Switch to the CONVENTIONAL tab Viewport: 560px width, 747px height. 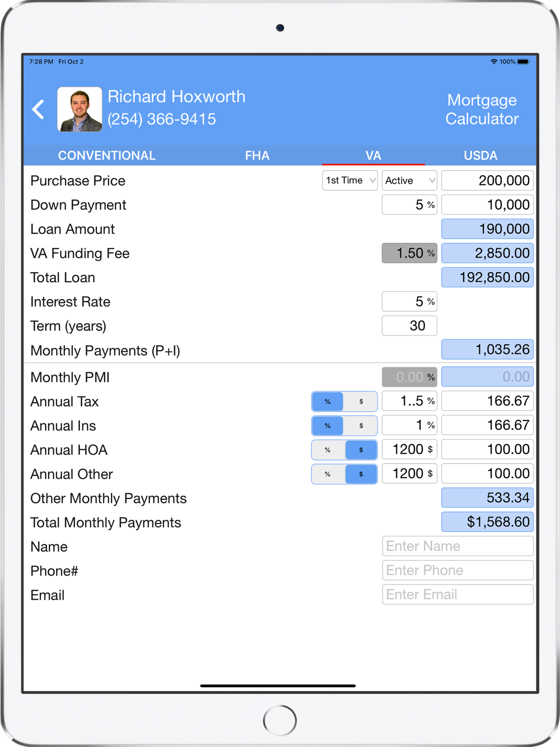pos(106,155)
